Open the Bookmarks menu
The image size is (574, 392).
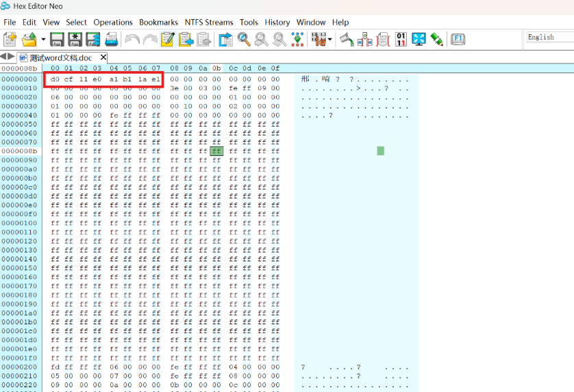158,22
